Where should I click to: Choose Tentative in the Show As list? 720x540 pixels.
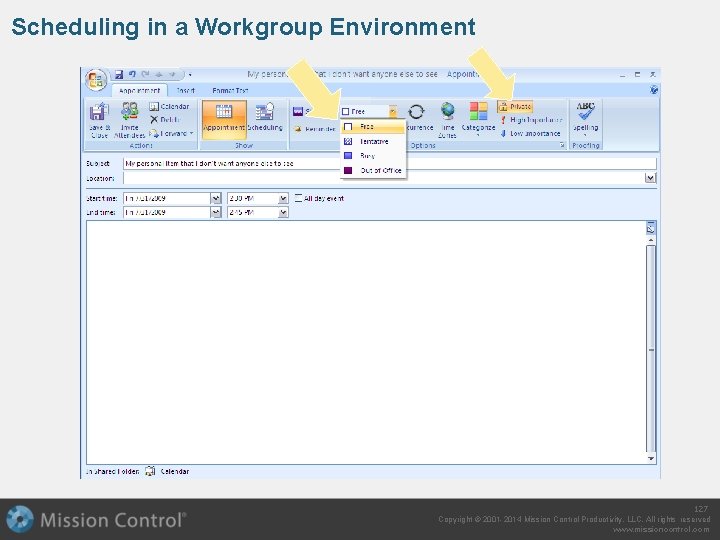click(373, 141)
